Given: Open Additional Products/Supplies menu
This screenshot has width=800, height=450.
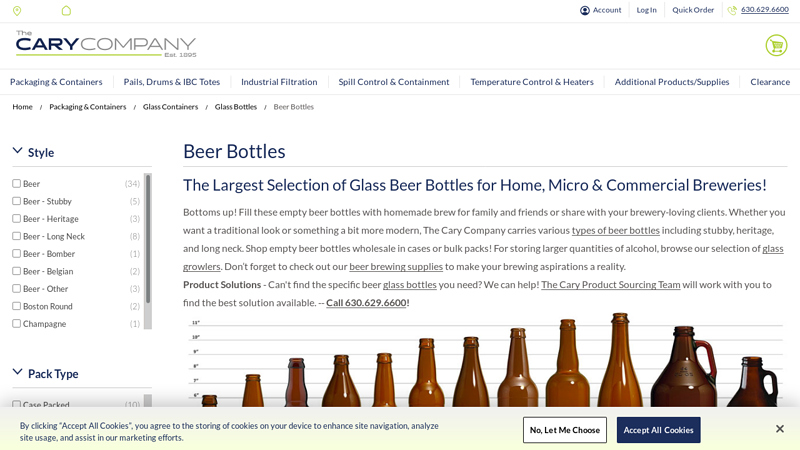Looking at the screenshot, I should click(x=672, y=82).
